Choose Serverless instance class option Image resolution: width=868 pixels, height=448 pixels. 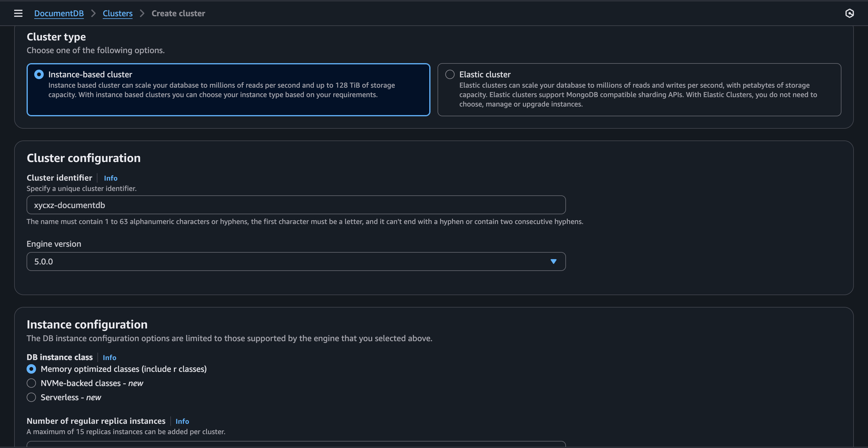pos(31,398)
